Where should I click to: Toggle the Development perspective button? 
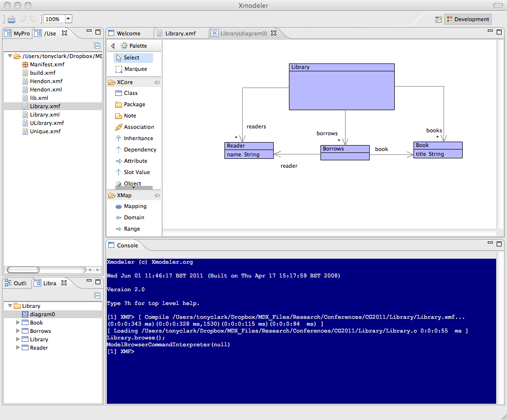tap(468, 19)
